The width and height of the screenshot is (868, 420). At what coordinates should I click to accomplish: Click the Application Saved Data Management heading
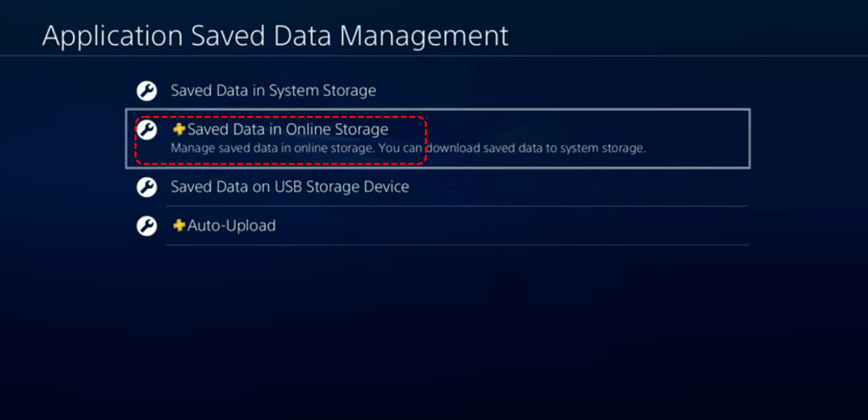[275, 36]
